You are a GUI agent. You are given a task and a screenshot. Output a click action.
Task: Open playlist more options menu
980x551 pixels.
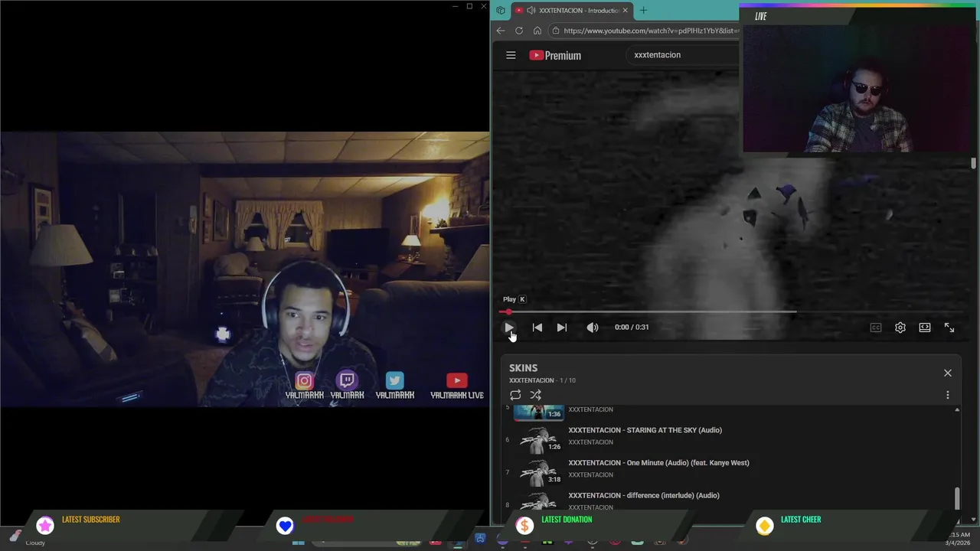[x=948, y=395]
